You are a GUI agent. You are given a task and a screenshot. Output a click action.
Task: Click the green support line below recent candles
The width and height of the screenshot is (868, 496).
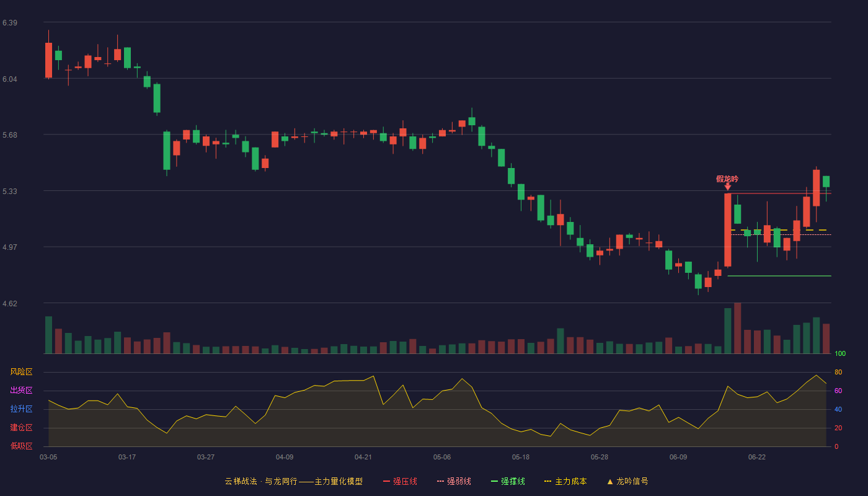point(779,276)
